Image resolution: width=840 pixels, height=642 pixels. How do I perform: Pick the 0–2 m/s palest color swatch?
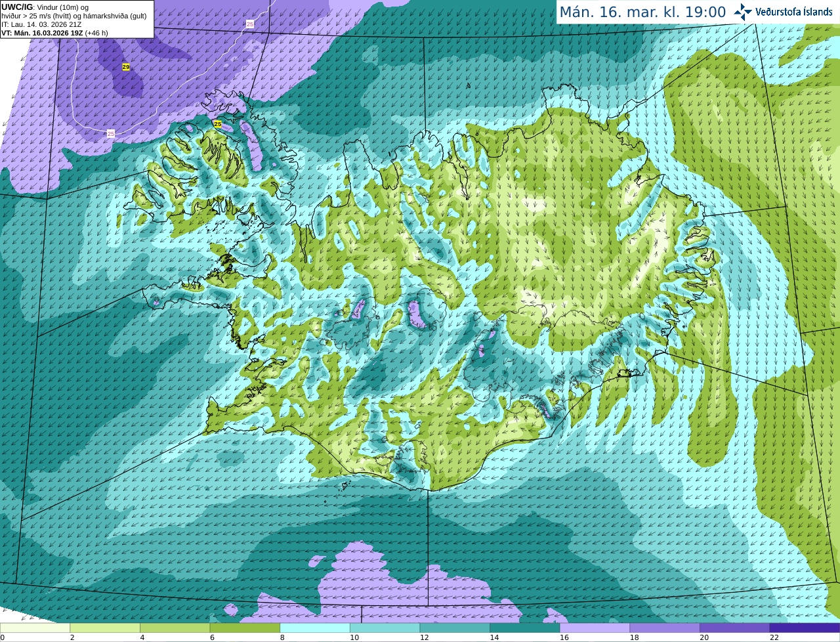click(x=35, y=628)
